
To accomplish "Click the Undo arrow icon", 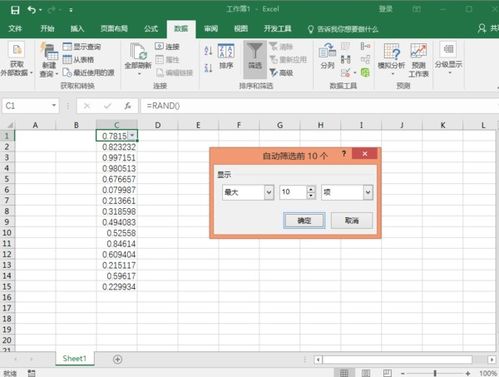I will pos(32,10).
